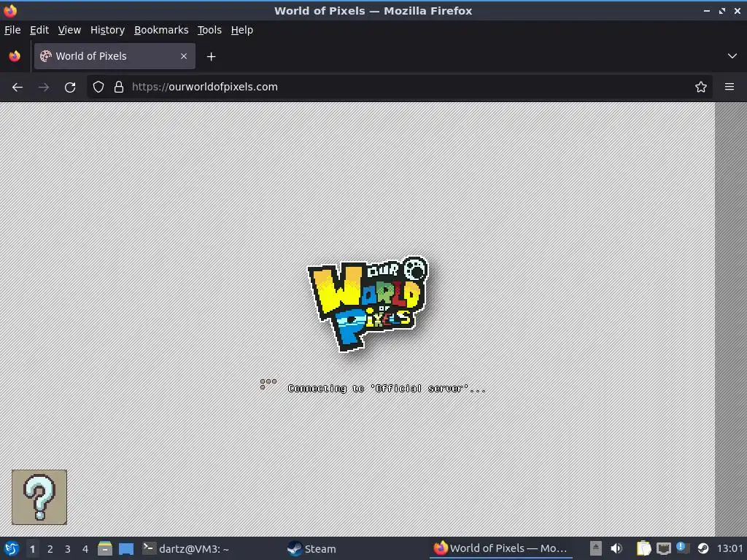Open tracking protection shield icon
Screen dimensions: 747x560
[98, 87]
